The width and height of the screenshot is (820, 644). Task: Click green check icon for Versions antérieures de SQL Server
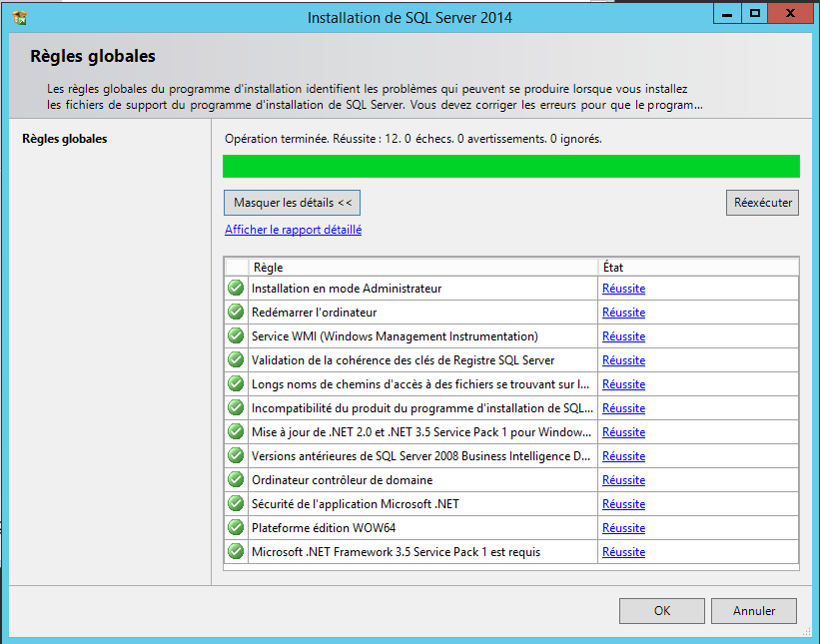236,456
